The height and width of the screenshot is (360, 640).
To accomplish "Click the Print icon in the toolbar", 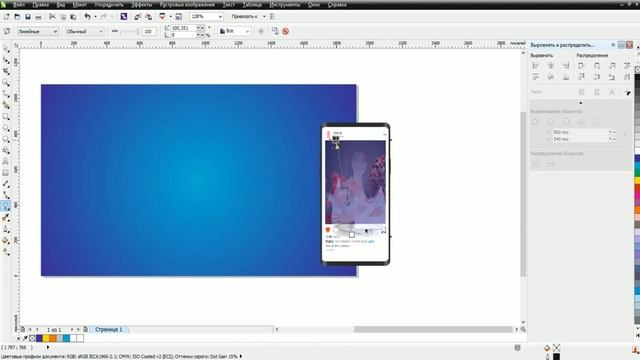I will pos(38,17).
